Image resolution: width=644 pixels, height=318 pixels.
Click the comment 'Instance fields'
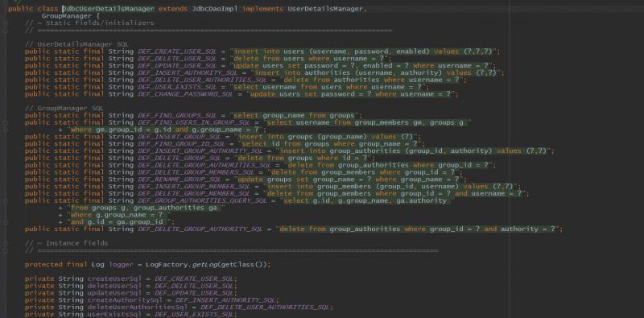pyautogui.click(x=76, y=243)
